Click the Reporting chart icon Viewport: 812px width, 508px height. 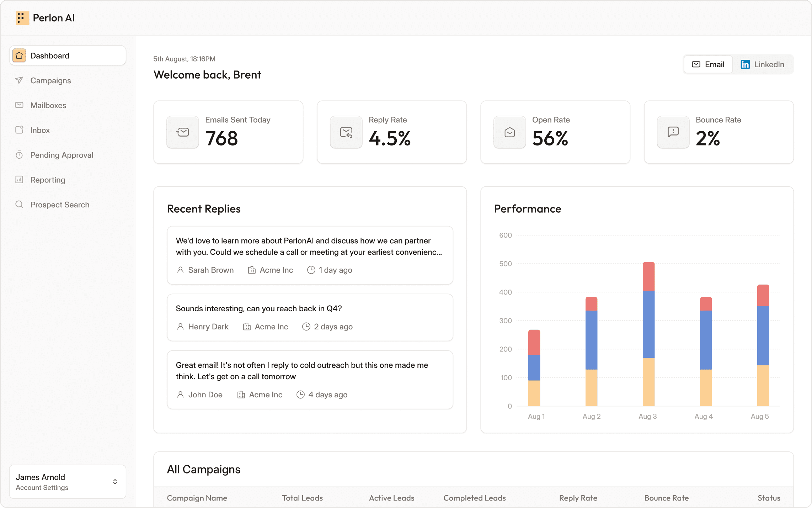pos(19,180)
